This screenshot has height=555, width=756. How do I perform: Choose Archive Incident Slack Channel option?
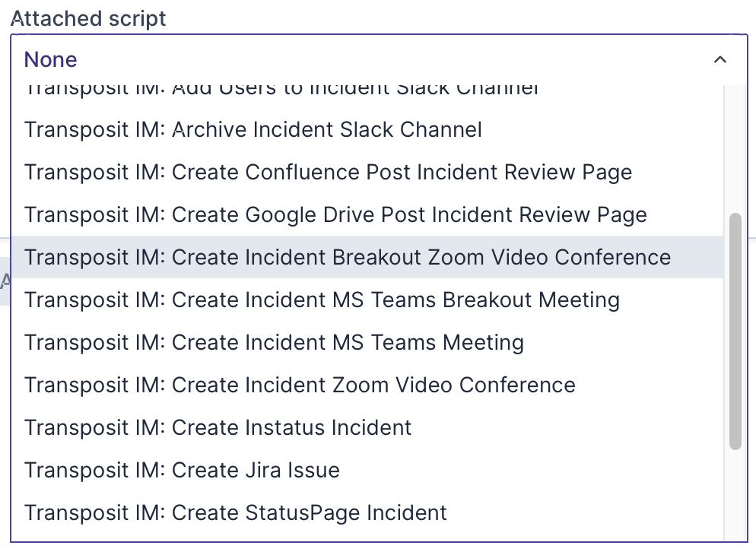point(253,130)
